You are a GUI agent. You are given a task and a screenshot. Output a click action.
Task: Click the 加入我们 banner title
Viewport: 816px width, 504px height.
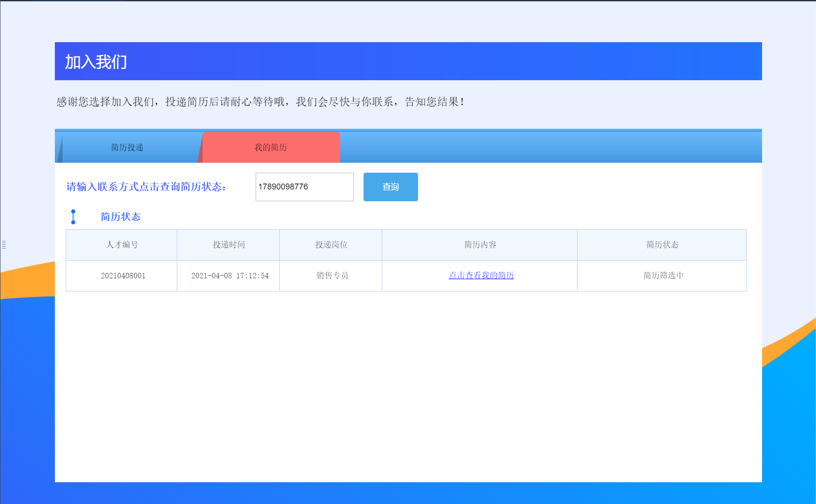(x=96, y=62)
